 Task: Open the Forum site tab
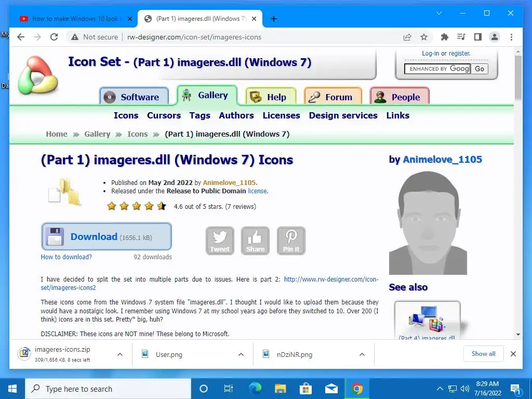pos(333,97)
